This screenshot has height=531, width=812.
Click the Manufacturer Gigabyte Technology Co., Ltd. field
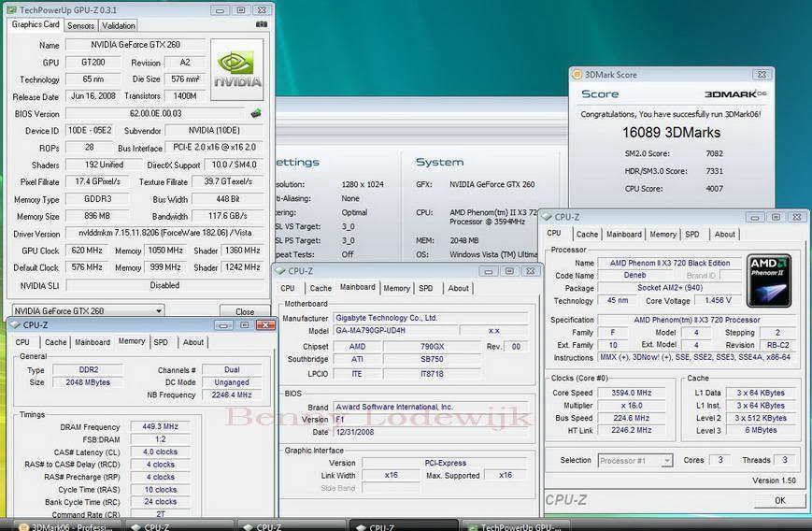[x=431, y=318]
